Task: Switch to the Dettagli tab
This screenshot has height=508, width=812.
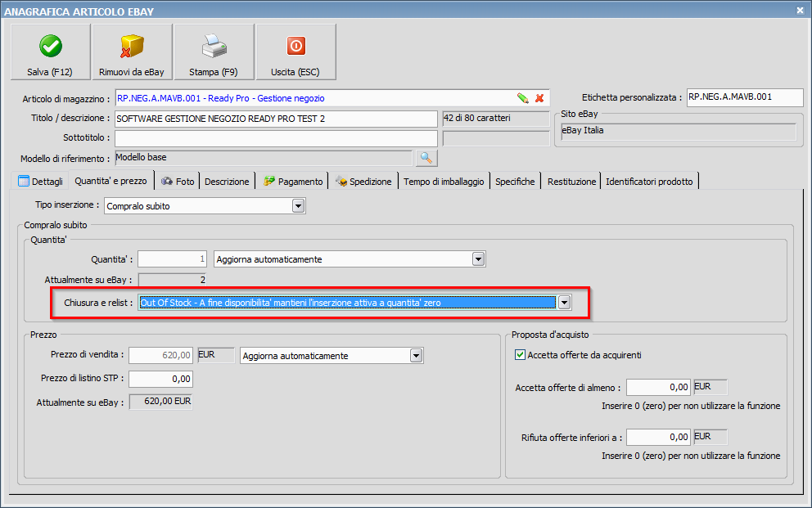Action: click(x=40, y=181)
